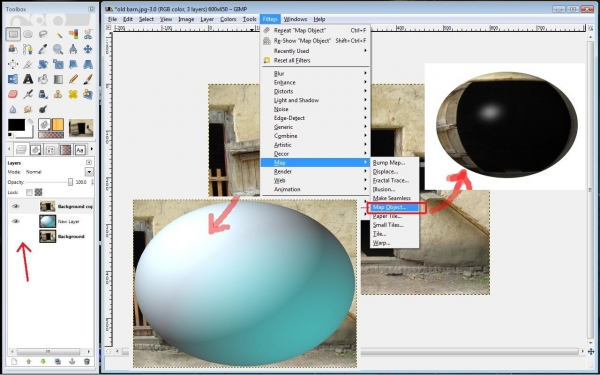Viewport: 600px width, 375px height.
Task: Duplicate the layer with the duplicate button
Action: coord(57,361)
